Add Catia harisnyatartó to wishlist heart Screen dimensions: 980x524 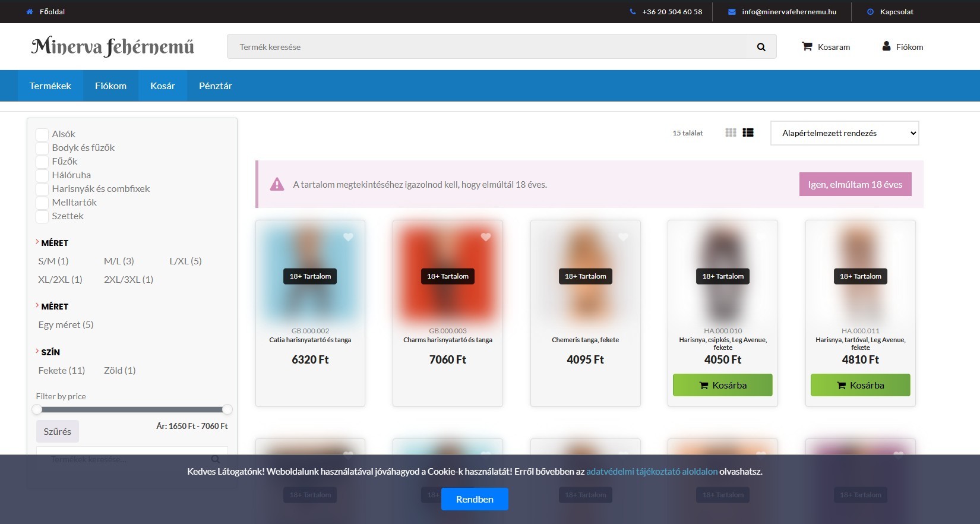[x=348, y=237]
